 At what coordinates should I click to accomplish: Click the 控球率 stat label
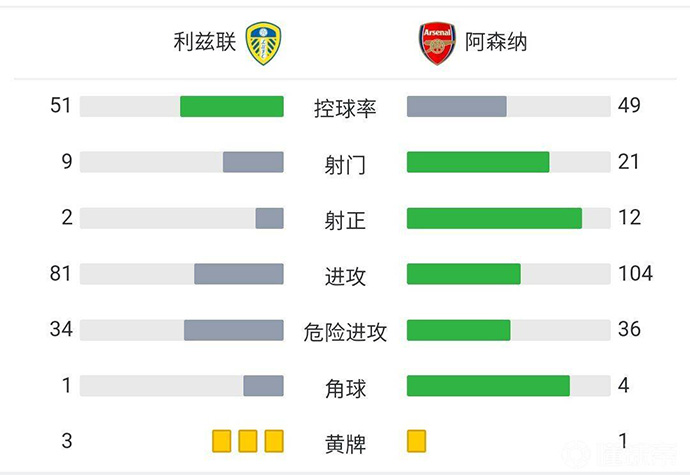click(x=345, y=109)
